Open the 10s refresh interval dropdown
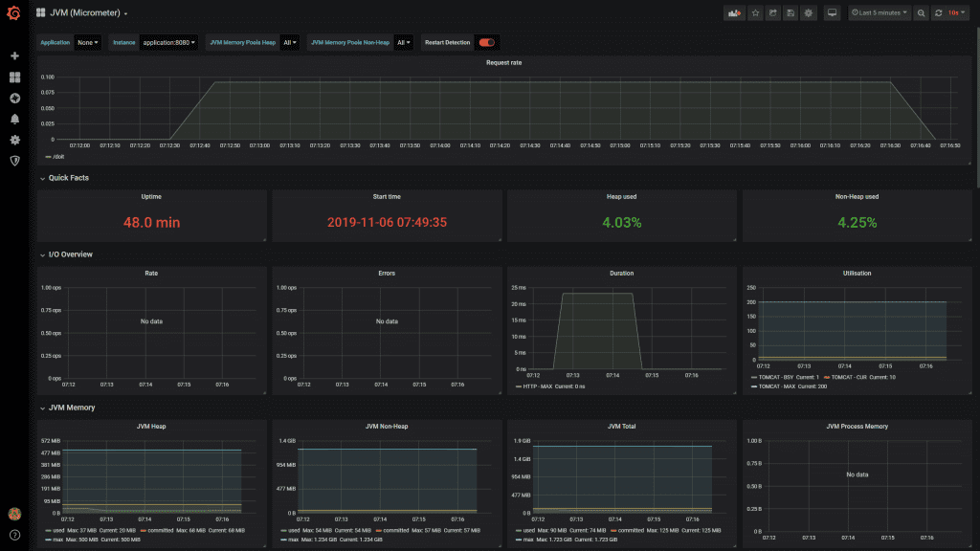Image resolution: width=980 pixels, height=551 pixels. pos(957,13)
